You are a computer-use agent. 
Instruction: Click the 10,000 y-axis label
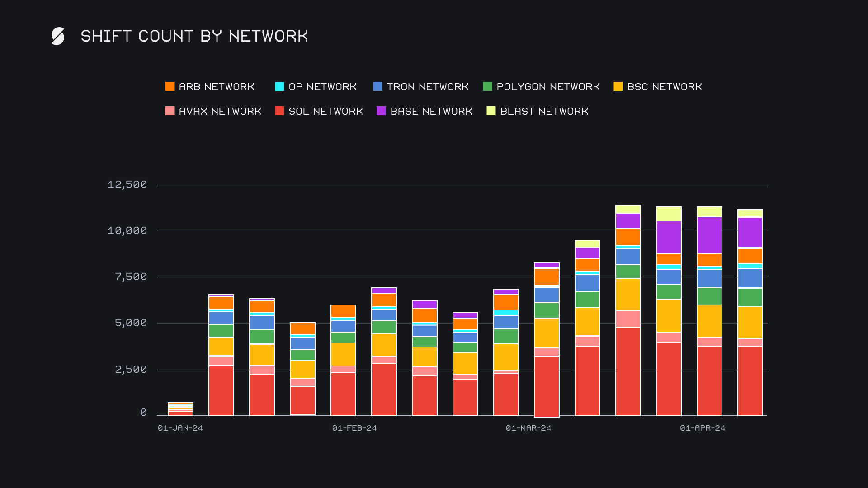[127, 231]
